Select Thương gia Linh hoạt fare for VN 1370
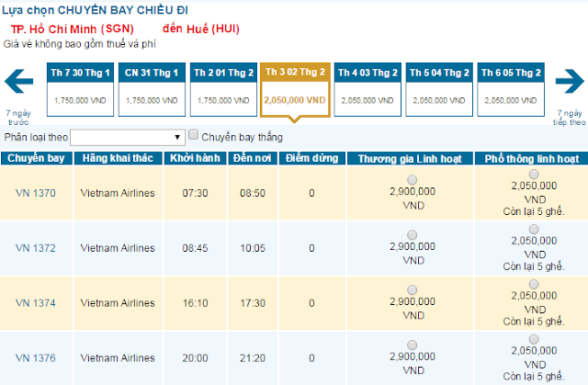 point(412,179)
